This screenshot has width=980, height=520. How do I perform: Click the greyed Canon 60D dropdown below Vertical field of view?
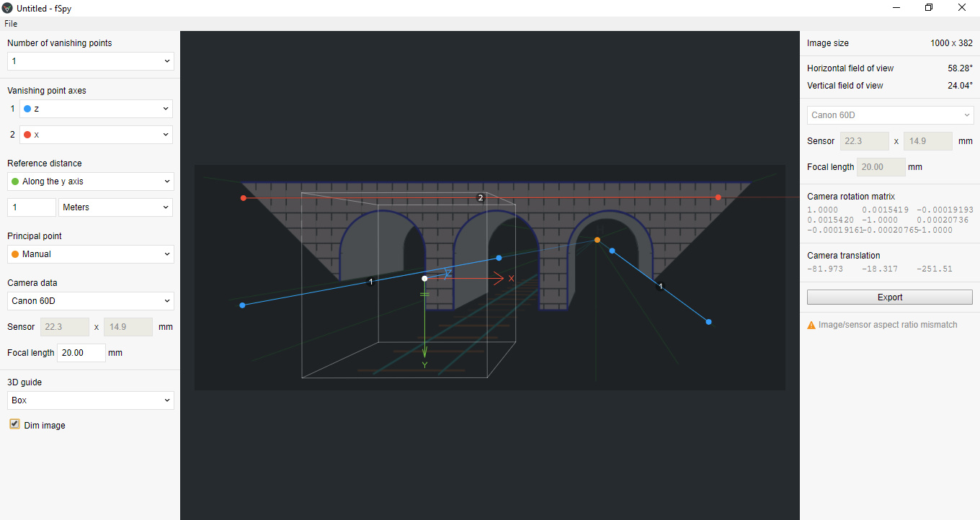(890, 115)
